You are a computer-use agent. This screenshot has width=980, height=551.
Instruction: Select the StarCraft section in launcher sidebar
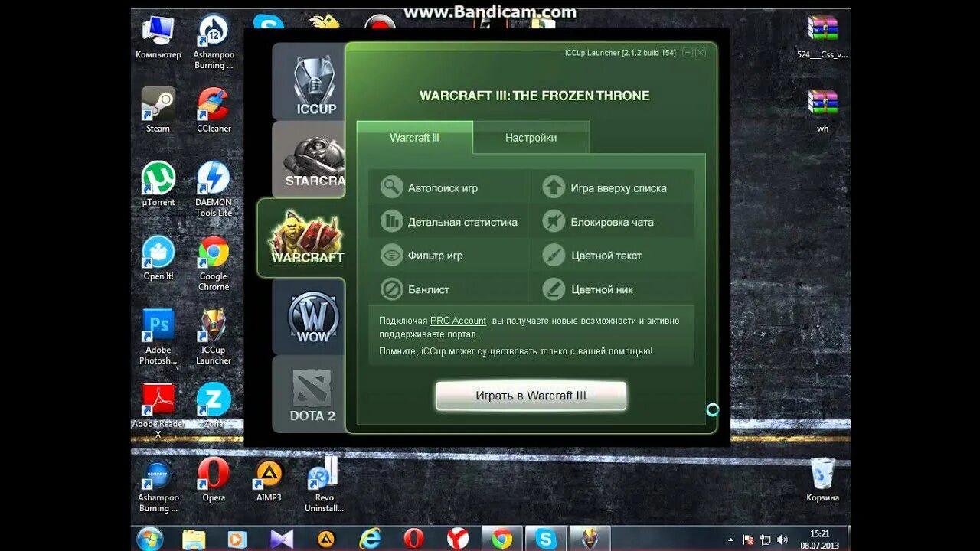click(309, 159)
